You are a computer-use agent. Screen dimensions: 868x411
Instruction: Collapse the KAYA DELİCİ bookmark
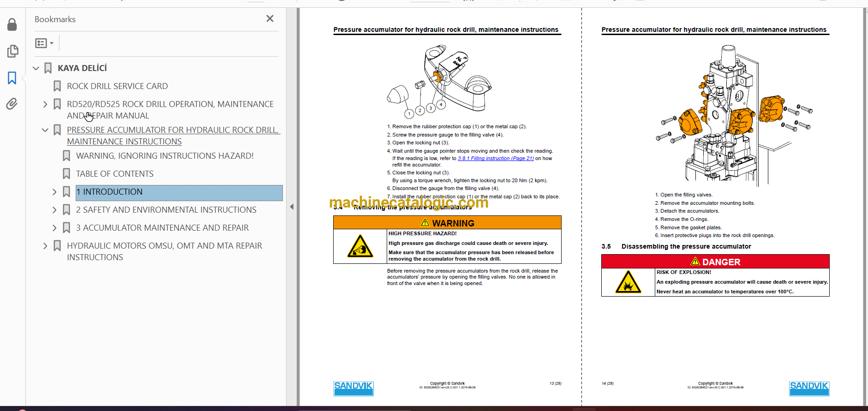click(x=36, y=68)
